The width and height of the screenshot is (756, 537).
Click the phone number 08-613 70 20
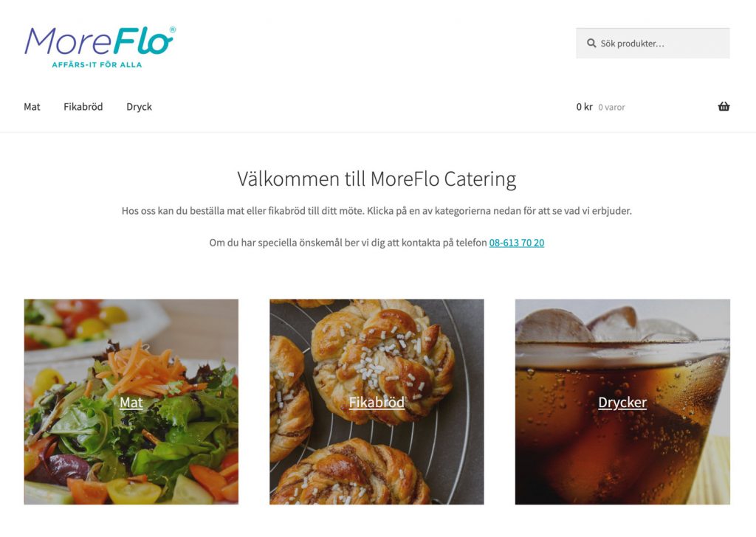coord(516,243)
